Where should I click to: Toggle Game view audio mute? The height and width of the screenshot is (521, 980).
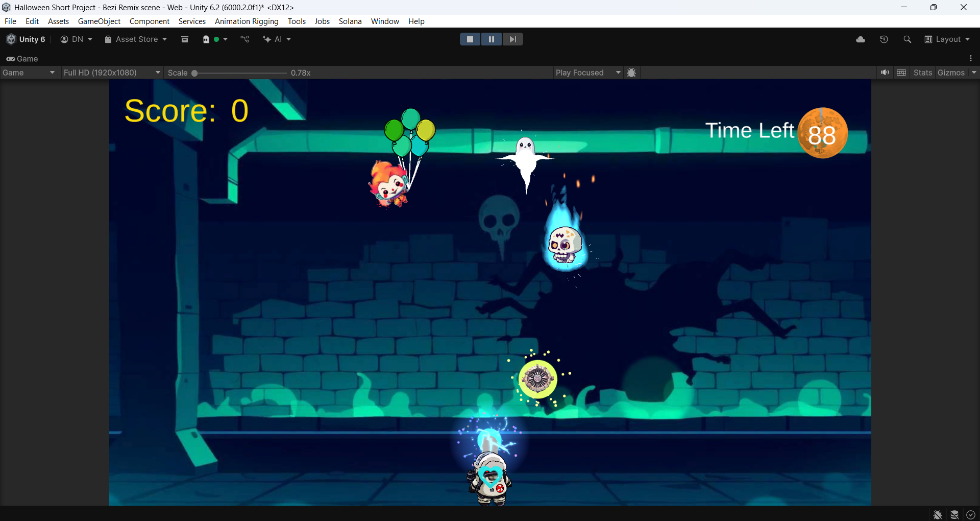pos(885,73)
